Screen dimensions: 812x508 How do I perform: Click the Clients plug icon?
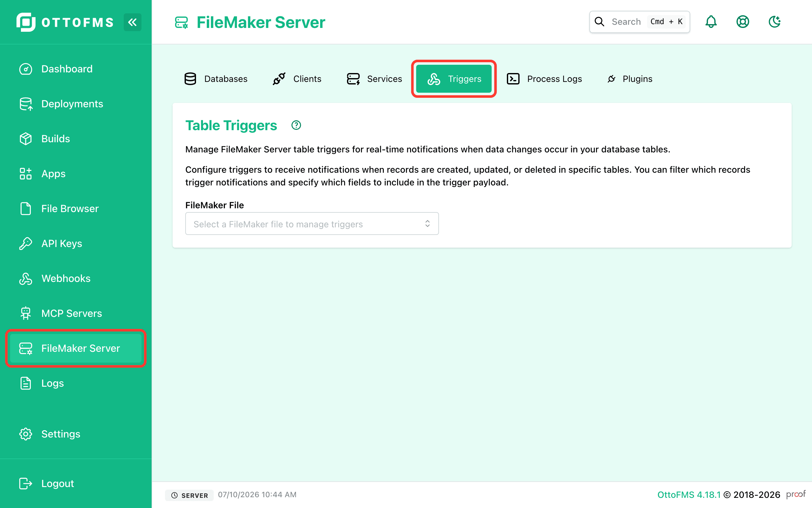coord(279,79)
